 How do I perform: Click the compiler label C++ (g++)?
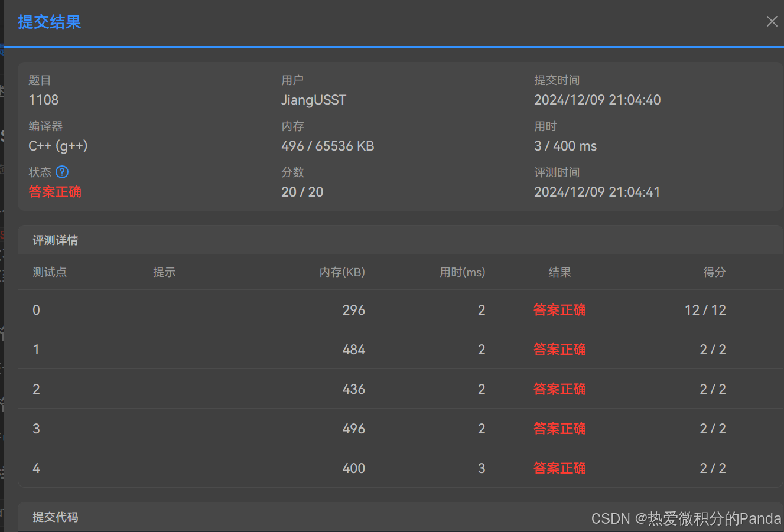tap(58, 146)
